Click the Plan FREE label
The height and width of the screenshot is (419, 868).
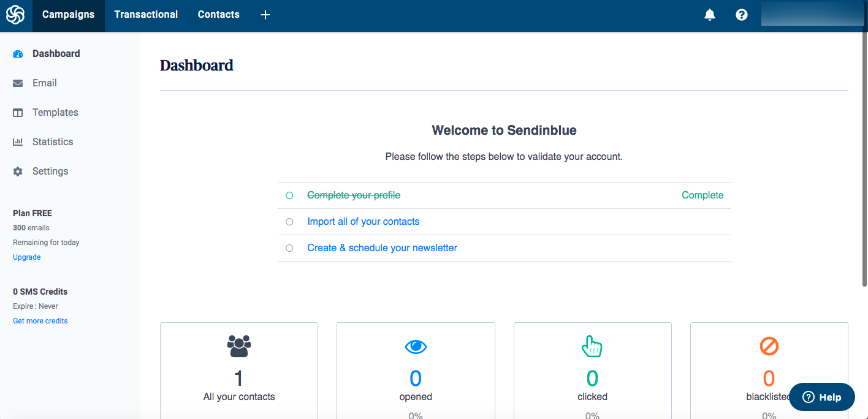point(32,213)
